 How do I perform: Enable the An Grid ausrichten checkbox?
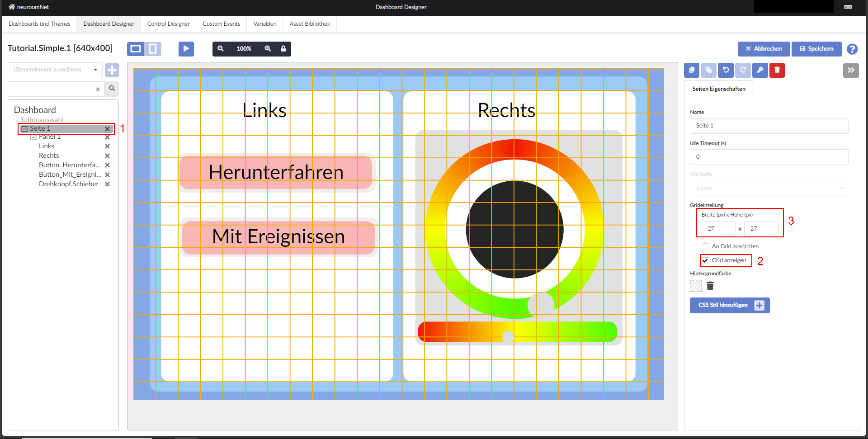pos(705,246)
